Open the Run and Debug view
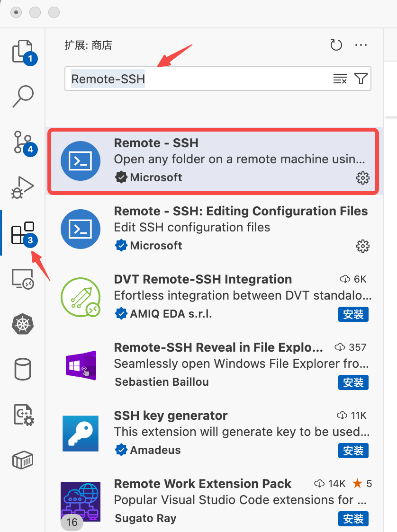This screenshot has width=397, height=532. [x=22, y=186]
